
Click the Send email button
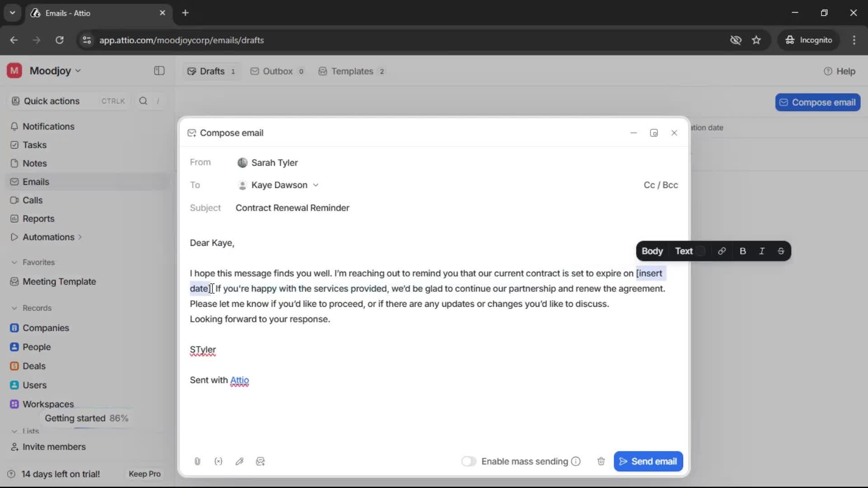[x=648, y=461]
